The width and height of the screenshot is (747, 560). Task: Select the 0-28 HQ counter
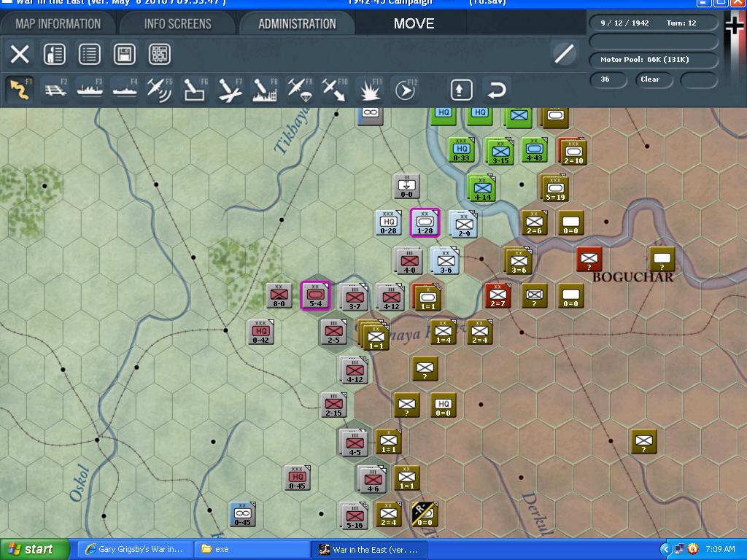pos(388,223)
